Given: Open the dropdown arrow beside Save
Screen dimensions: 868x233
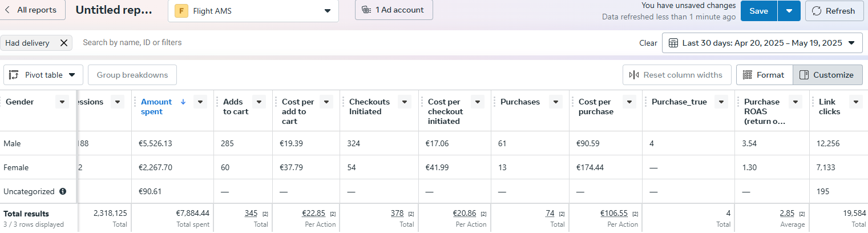Looking at the screenshot, I should point(789,11).
